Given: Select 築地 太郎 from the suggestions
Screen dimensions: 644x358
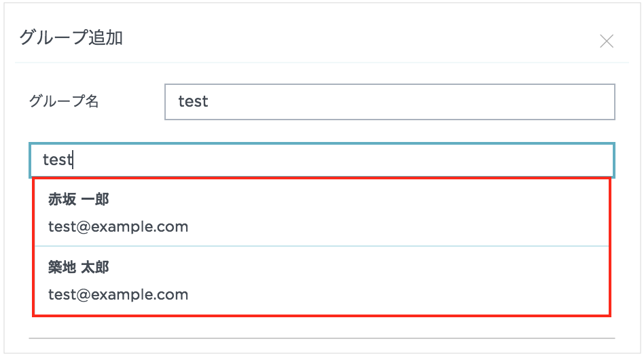Looking at the screenshot, I should tap(321, 281).
